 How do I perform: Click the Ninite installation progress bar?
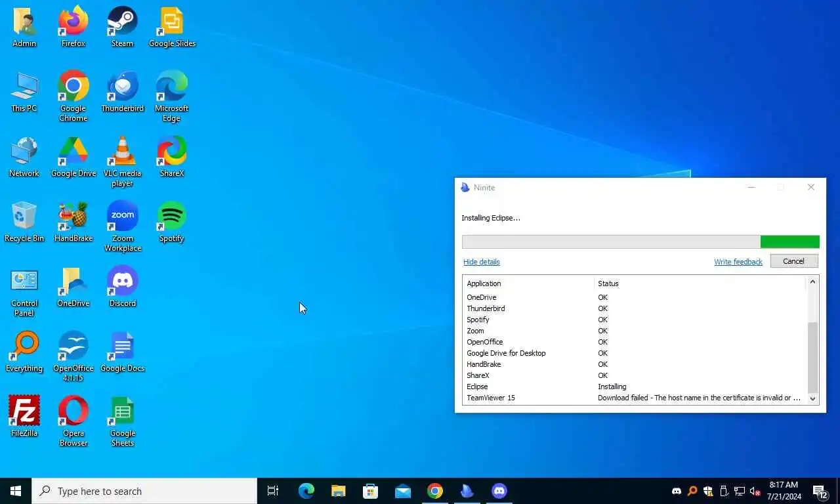[x=640, y=241]
